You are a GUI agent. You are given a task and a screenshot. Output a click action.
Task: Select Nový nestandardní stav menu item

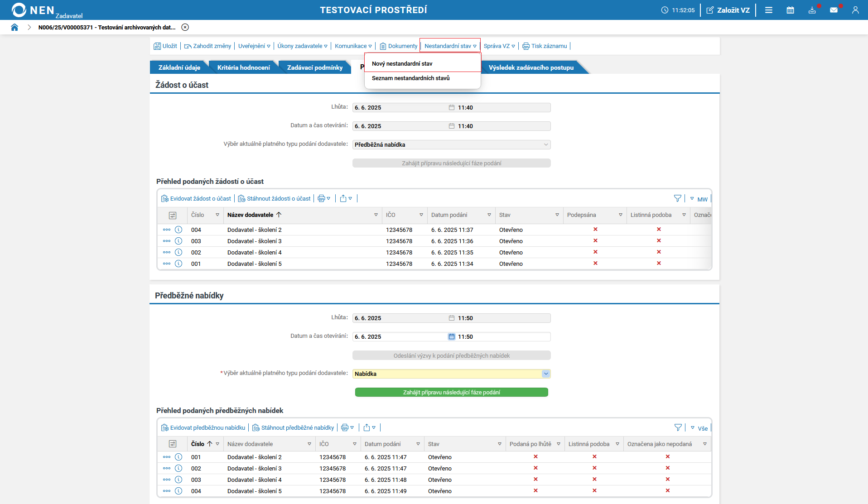[402, 63]
